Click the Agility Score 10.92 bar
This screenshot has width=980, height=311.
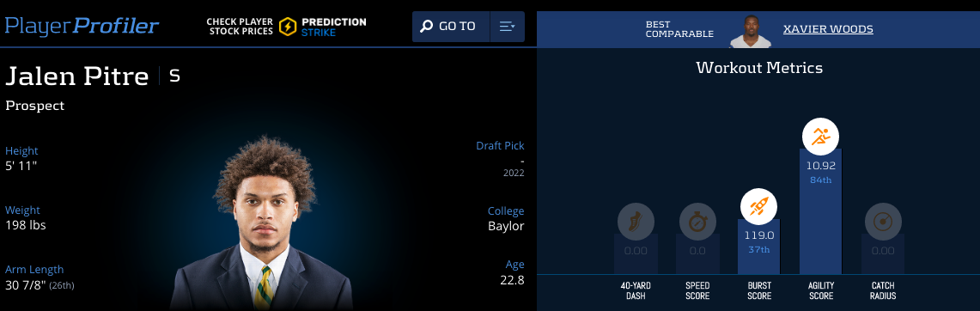click(x=820, y=210)
